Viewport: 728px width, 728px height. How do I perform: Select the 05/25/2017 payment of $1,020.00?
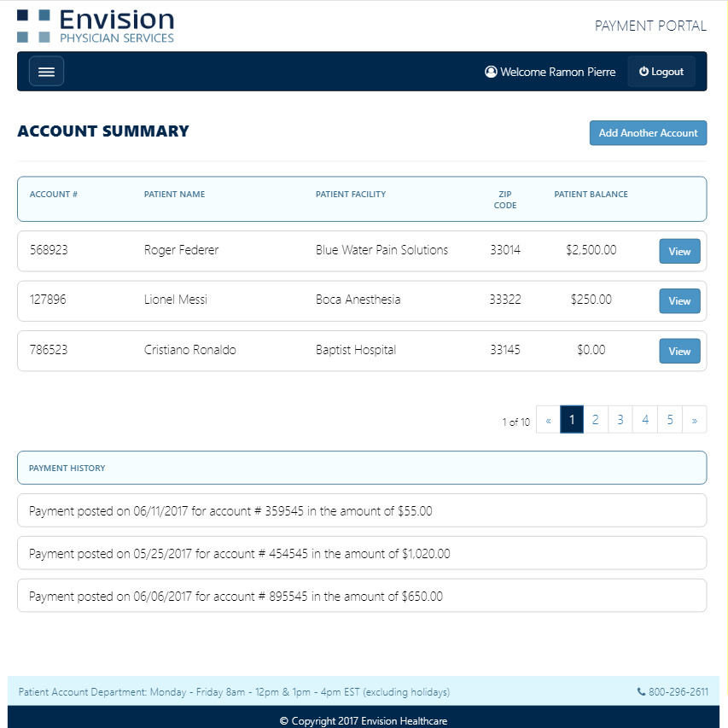point(362,553)
